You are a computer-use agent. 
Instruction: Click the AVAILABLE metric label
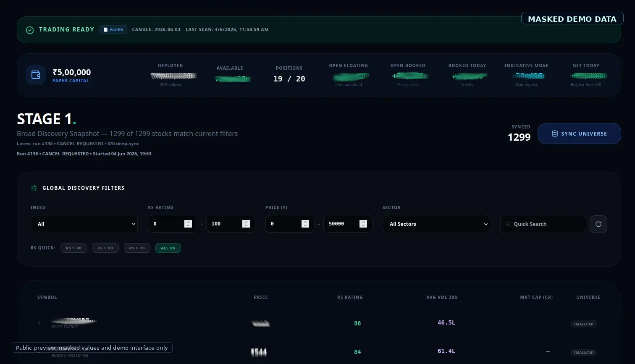point(230,68)
